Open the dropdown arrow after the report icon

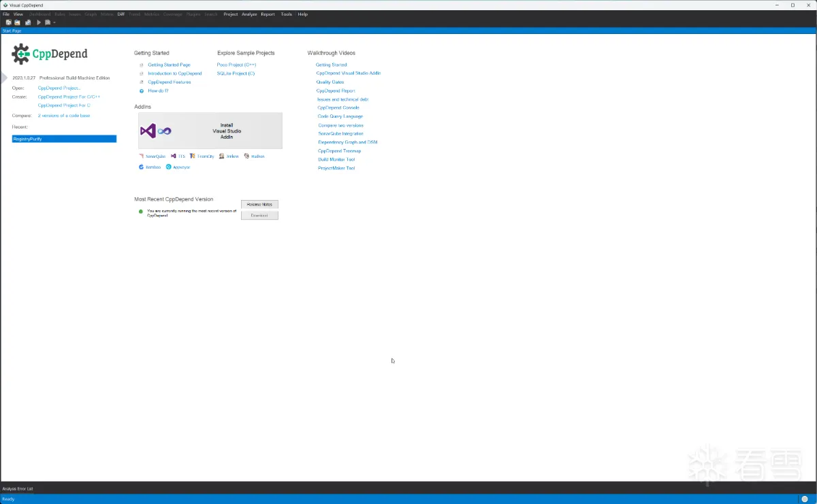[54, 22]
